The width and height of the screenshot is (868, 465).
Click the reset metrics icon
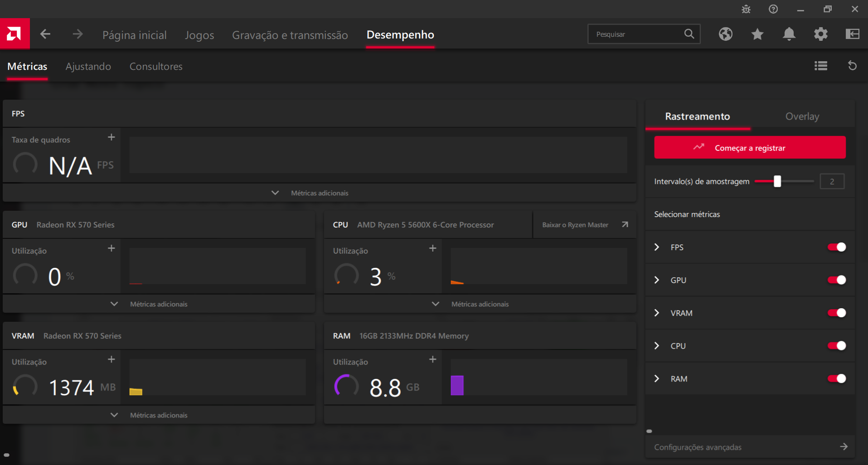coord(852,66)
